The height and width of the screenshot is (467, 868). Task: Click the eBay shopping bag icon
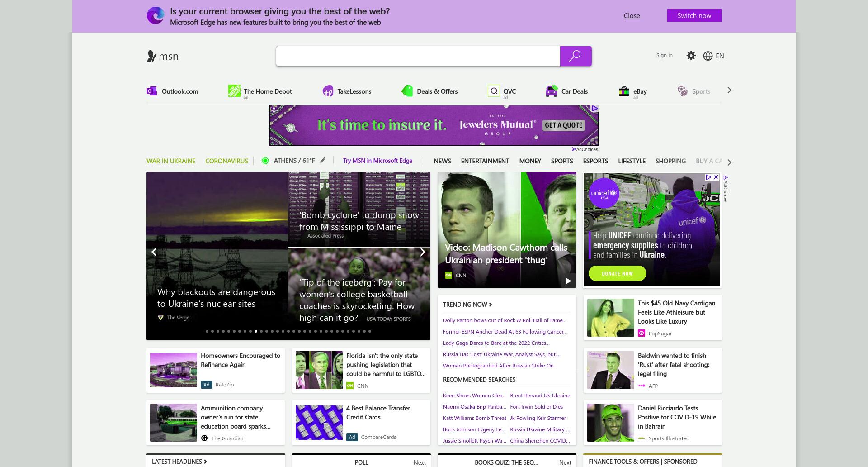click(624, 91)
